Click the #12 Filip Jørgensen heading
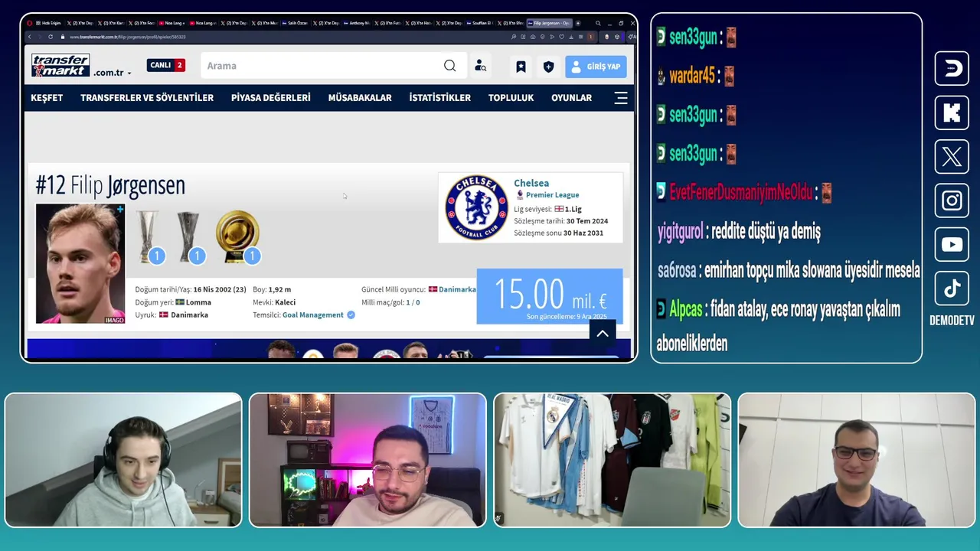Image resolution: width=980 pixels, height=551 pixels. (110, 185)
